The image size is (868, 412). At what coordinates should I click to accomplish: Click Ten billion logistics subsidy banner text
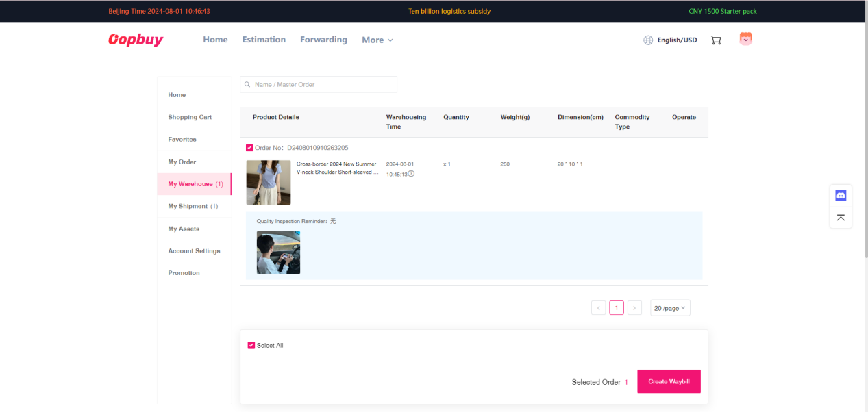click(449, 11)
